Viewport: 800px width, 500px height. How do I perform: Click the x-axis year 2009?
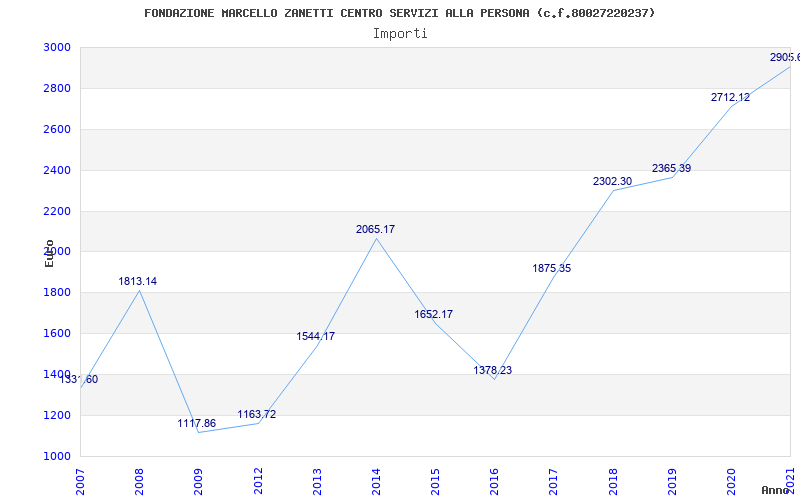click(198, 480)
